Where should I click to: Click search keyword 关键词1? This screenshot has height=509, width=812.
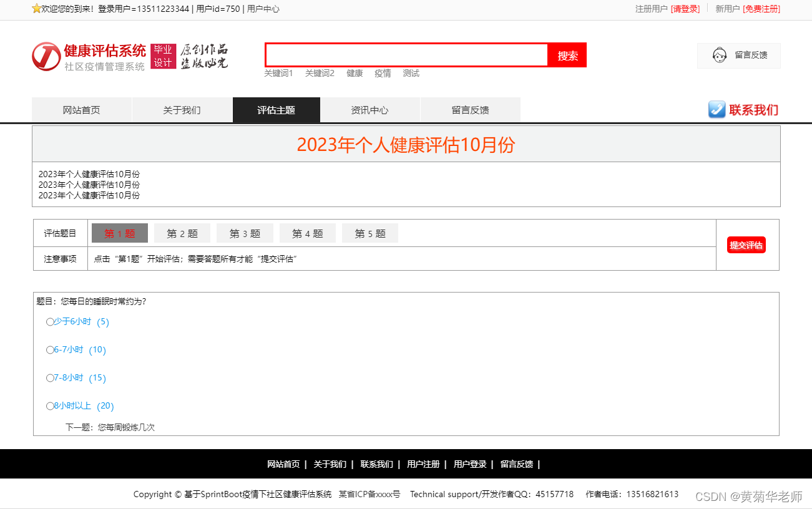[x=278, y=73]
